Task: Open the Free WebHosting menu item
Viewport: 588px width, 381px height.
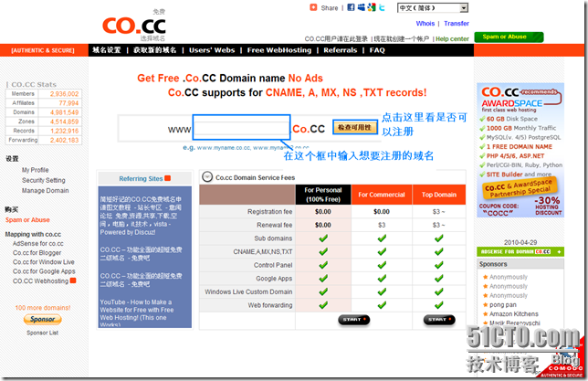Action: (279, 50)
